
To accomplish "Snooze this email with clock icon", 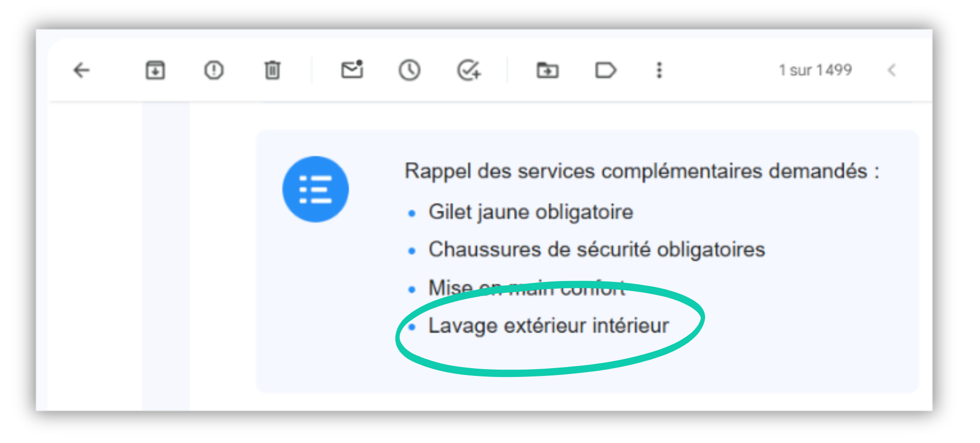I will [x=409, y=70].
